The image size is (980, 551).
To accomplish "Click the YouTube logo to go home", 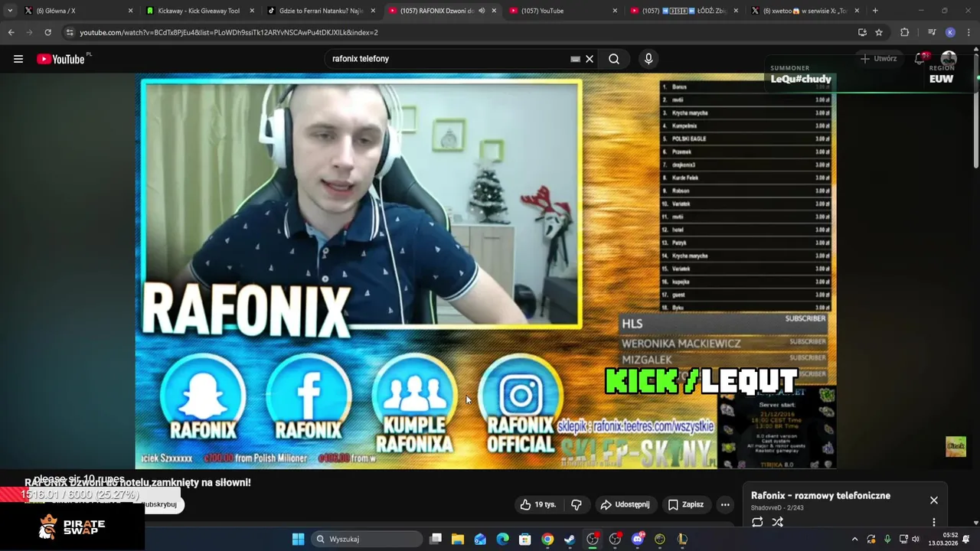I will pyautogui.click(x=61, y=59).
